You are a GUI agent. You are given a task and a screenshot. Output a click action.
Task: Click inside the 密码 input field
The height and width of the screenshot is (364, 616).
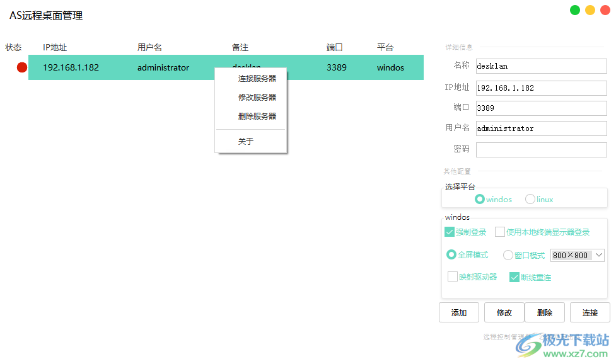541,149
